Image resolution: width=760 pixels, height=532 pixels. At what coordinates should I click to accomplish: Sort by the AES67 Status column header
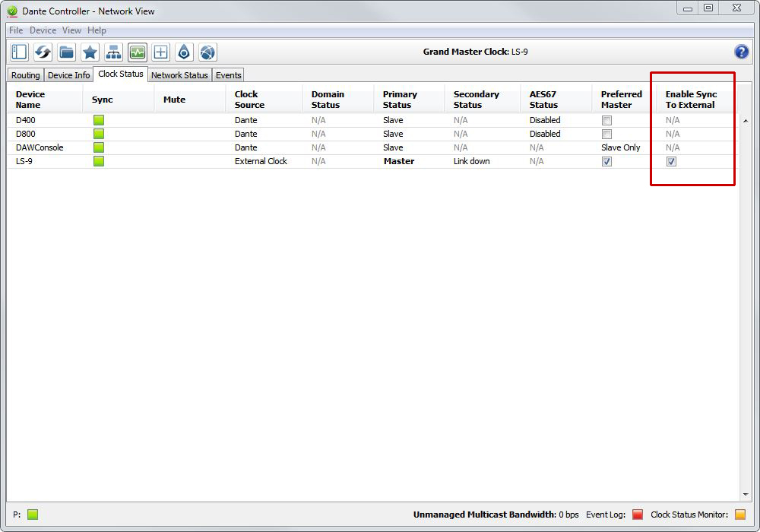(x=556, y=100)
